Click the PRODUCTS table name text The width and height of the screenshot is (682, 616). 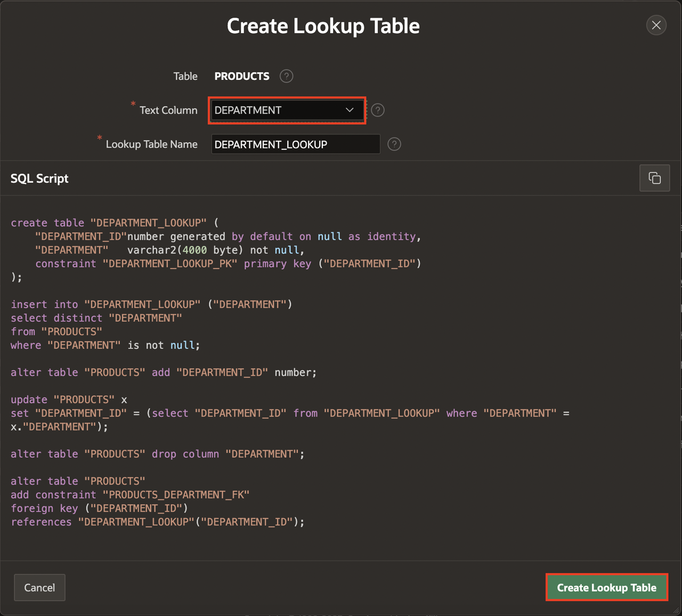point(242,76)
